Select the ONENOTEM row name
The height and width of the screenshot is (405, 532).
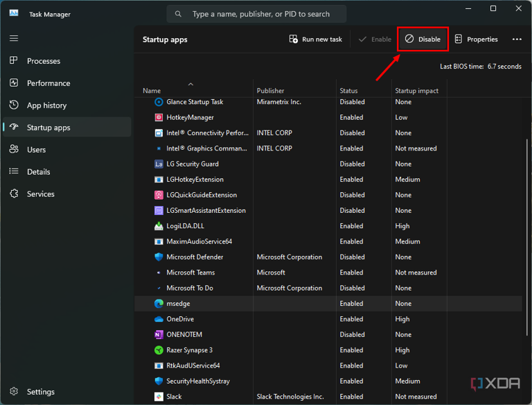tap(184, 335)
